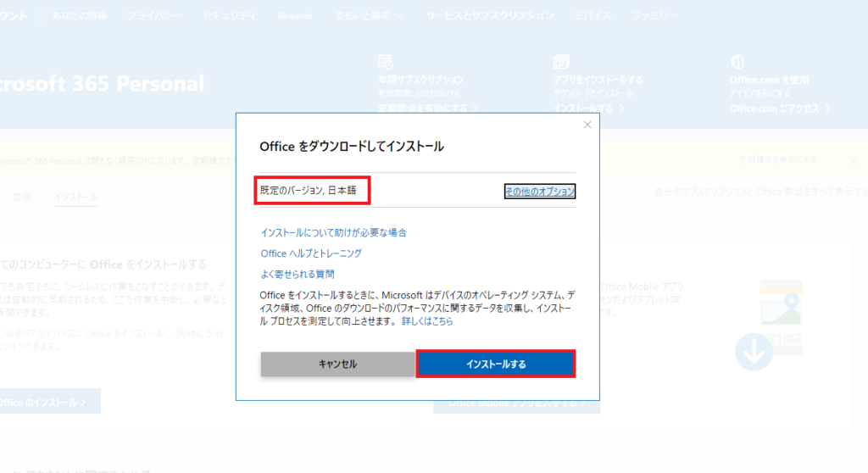Open Office.com にアクセス link
The width and height of the screenshot is (868, 473).
click(x=780, y=108)
